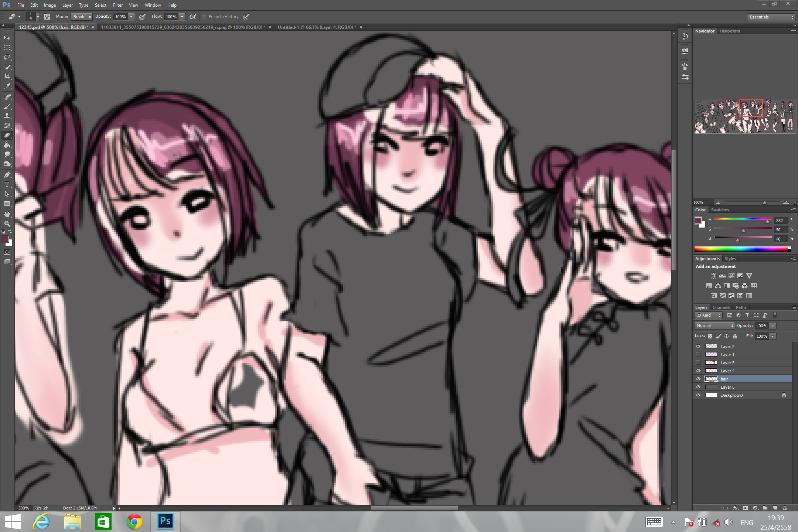Image resolution: width=798 pixels, height=532 pixels.
Task: Select the Horizontal Type tool
Action: click(x=7, y=184)
